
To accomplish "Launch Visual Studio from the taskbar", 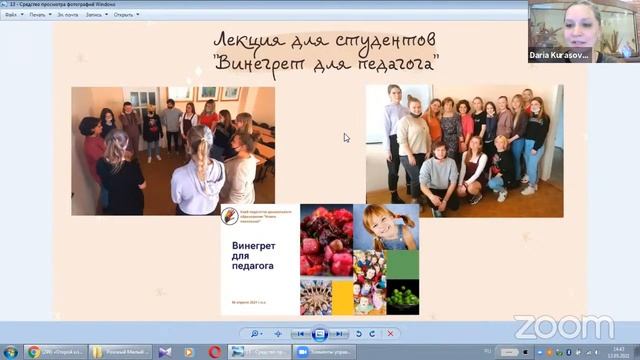I will click(x=164, y=352).
